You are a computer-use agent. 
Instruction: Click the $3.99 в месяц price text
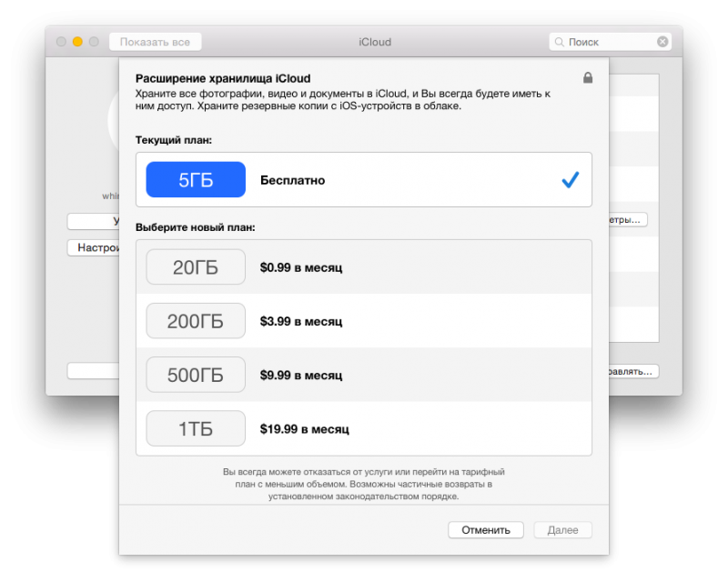tap(301, 322)
